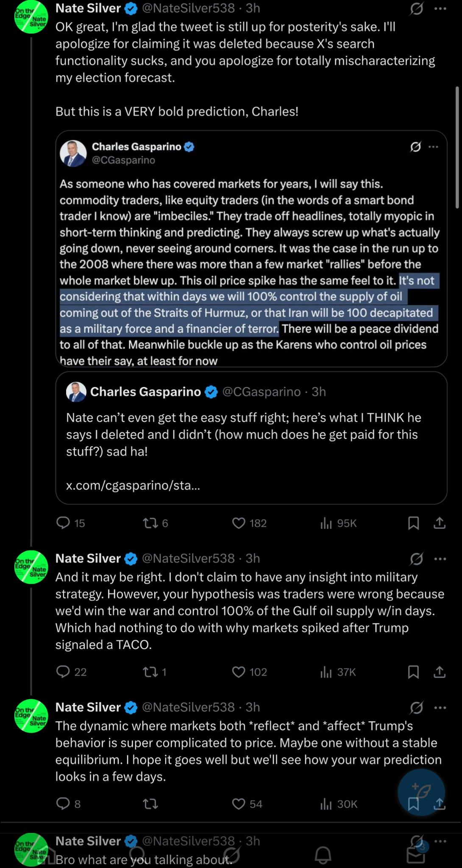The width and height of the screenshot is (462, 868).
Task: Repost the tweet showing 1 repost
Action: [x=150, y=672]
